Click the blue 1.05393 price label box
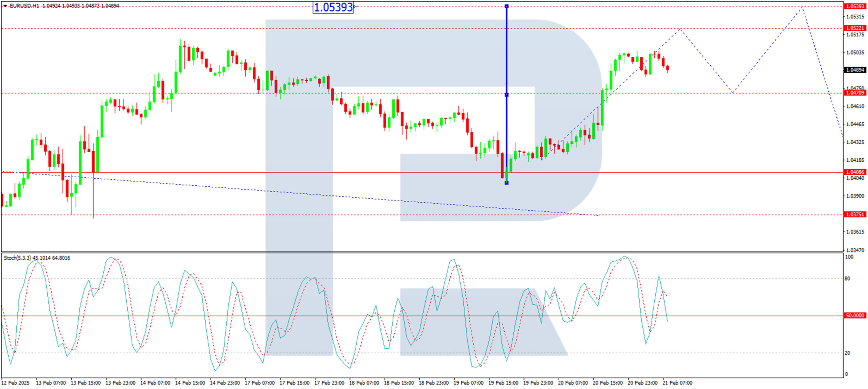Image resolution: width=868 pixels, height=389 pixels. tap(333, 7)
